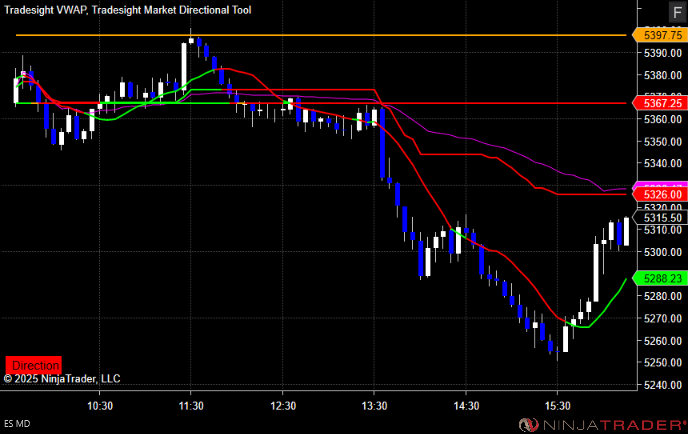Click the green 5288.23 price marker
The width and height of the screenshot is (688, 434).
(x=660, y=278)
